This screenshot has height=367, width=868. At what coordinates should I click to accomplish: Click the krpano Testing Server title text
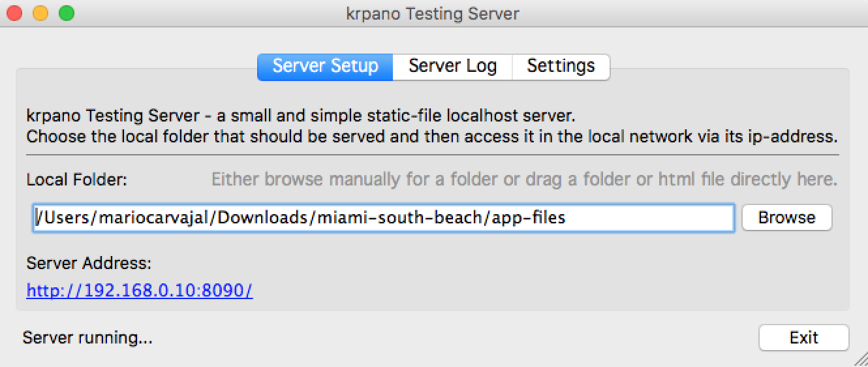(433, 14)
